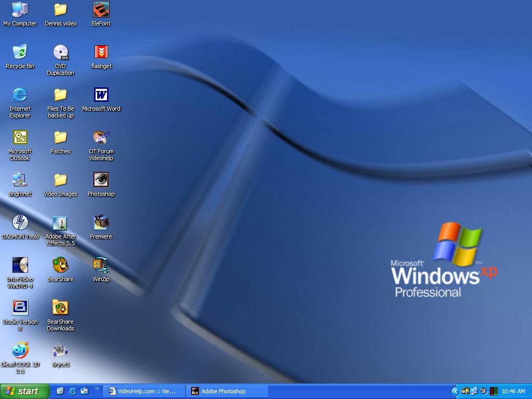
Task: Open the volume speaker tray icon
Action: [484, 391]
